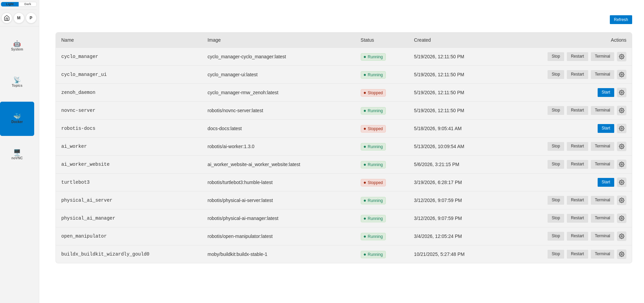Viewport: 644px width, 303px height.
Task: Select created date 10/21/2025, 5:27:48 PM
Action: click(x=439, y=254)
